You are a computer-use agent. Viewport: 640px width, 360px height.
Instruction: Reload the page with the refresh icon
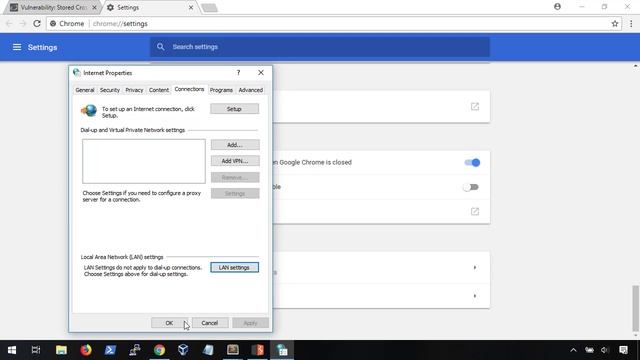37,24
